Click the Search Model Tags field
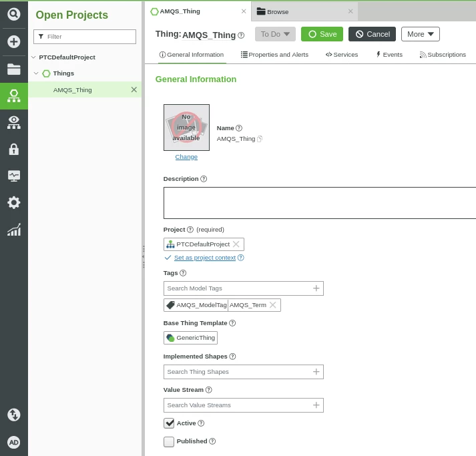 244,288
